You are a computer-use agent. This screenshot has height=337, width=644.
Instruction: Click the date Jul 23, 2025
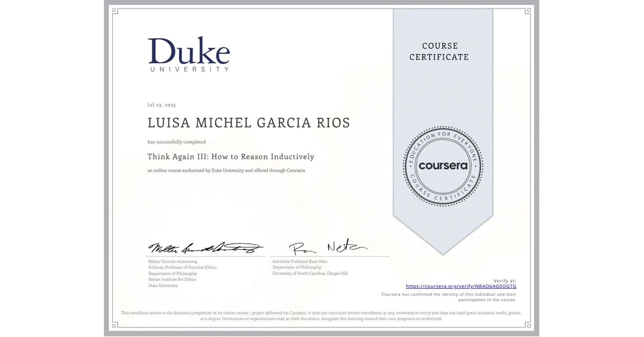click(x=162, y=105)
